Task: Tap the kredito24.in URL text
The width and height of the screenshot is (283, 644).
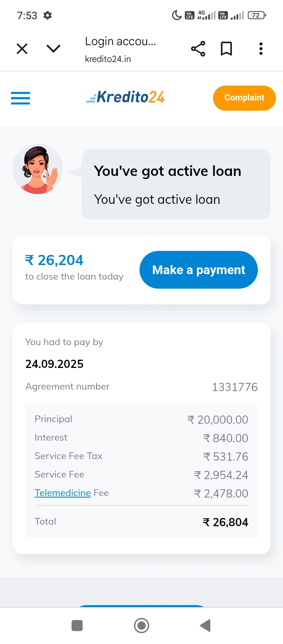Action: click(x=108, y=59)
